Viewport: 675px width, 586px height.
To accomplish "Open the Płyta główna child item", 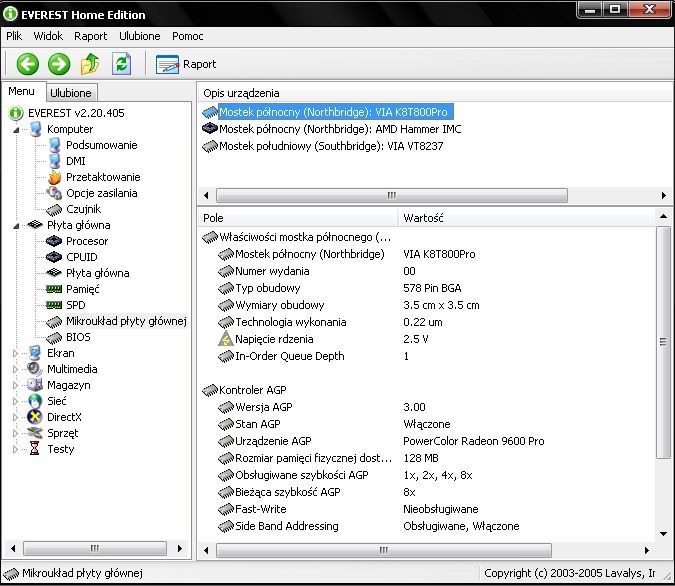I will pos(98,273).
